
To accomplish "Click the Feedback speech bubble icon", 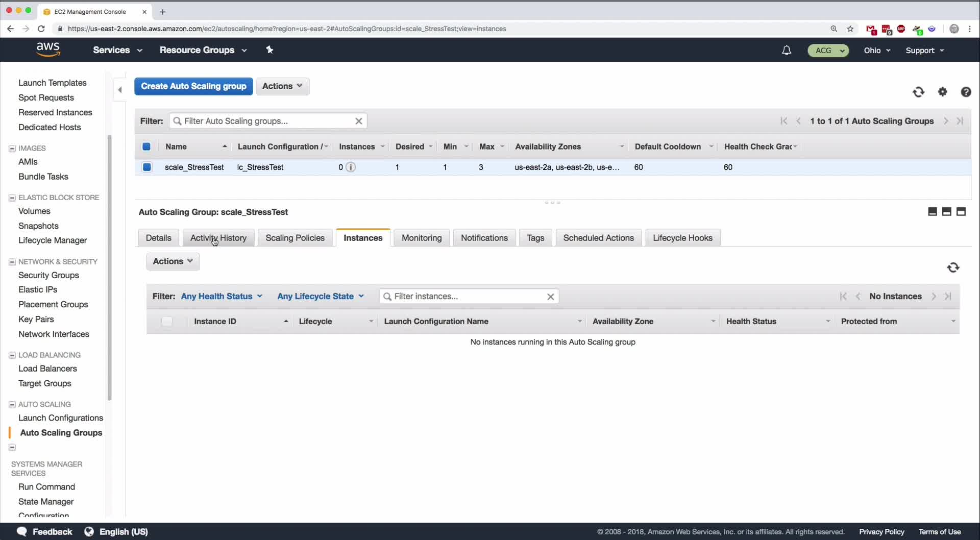I will pyautogui.click(x=22, y=531).
